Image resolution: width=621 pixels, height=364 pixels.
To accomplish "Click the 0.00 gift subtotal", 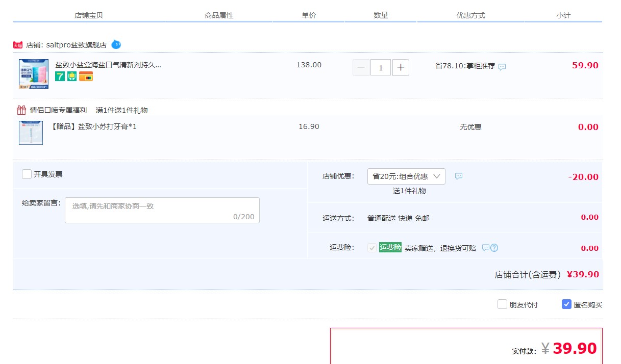I will pyautogui.click(x=588, y=127).
